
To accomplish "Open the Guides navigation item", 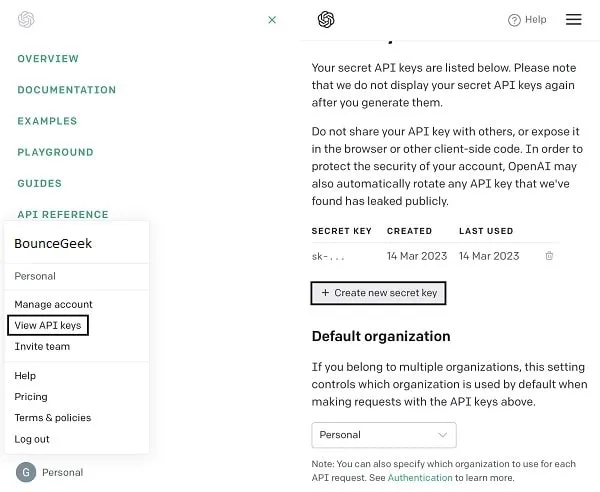I will tap(40, 183).
